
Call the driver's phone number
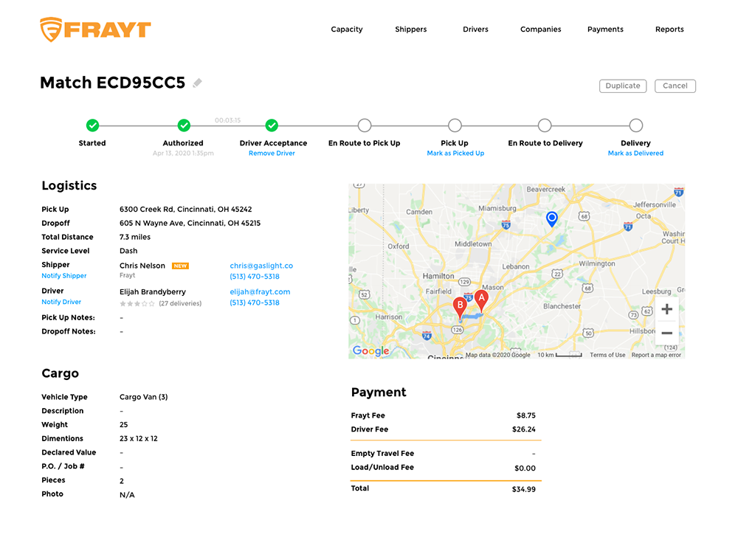click(255, 303)
